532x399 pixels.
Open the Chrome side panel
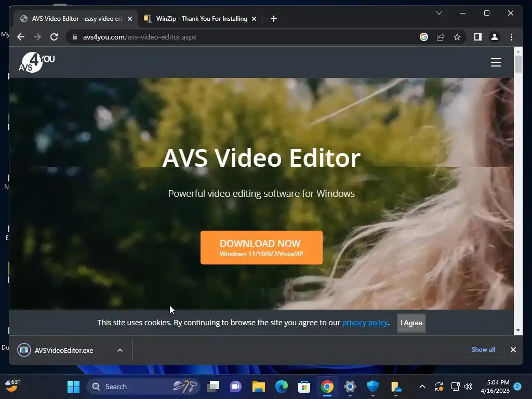[x=478, y=37]
